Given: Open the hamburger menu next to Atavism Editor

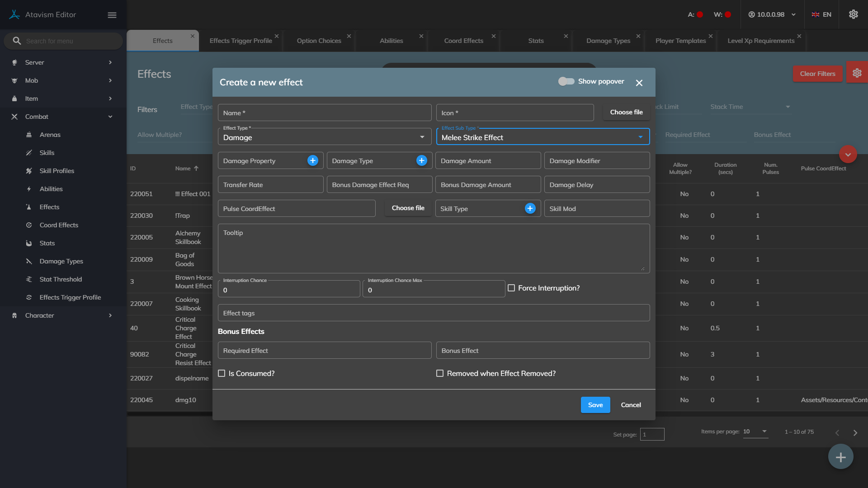Looking at the screenshot, I should click(112, 15).
